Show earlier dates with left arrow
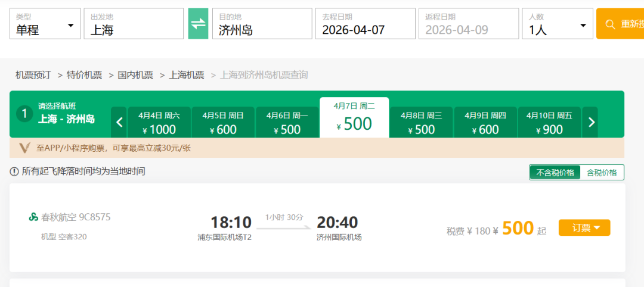Screen dimensions: 644x287 [x=119, y=122]
